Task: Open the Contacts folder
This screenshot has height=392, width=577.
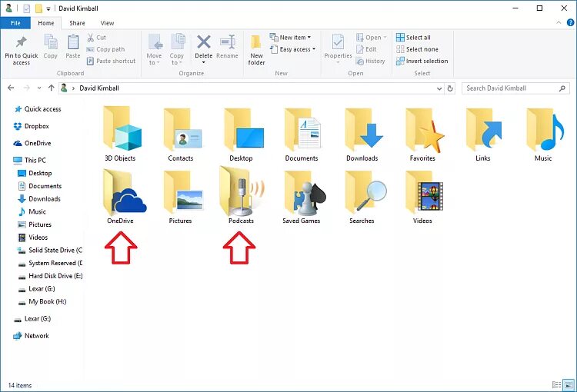Action: [x=180, y=135]
